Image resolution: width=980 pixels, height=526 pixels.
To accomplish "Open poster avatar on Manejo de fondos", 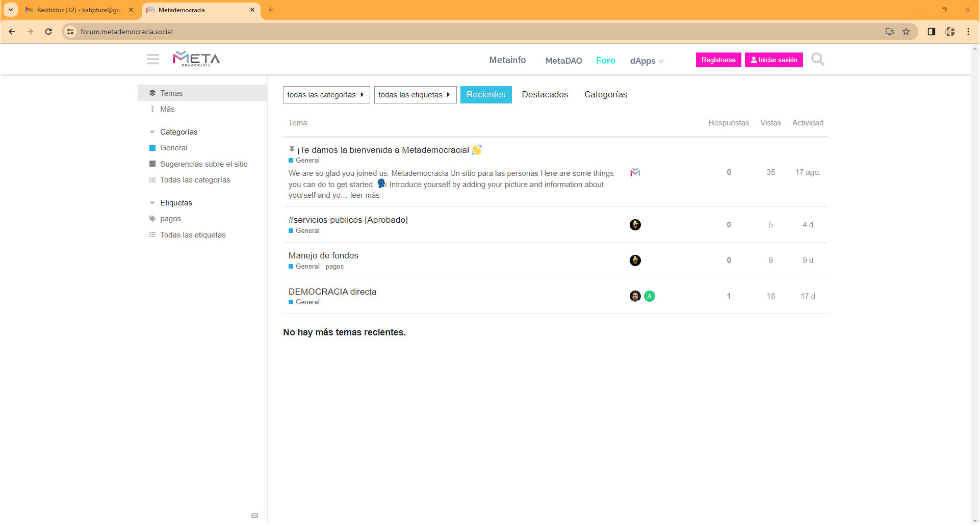I will [x=635, y=260].
